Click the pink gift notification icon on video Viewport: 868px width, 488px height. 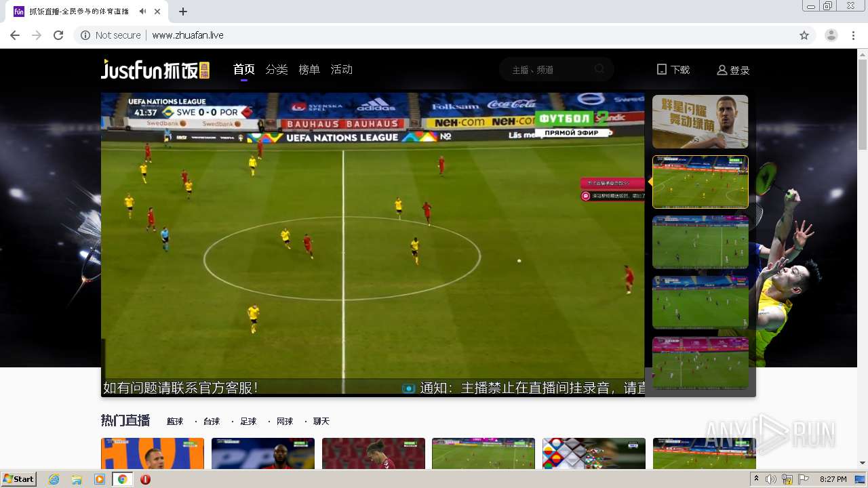point(586,196)
